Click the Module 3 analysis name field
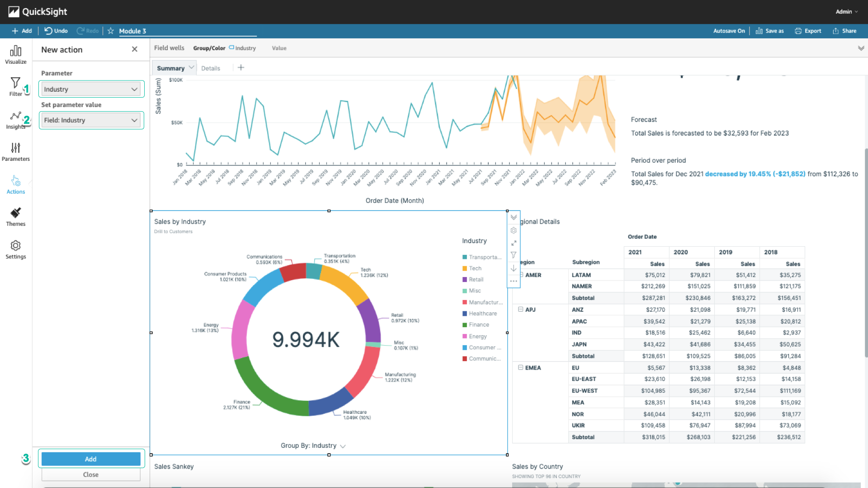Viewport: 868px width, 488px height. tap(187, 31)
